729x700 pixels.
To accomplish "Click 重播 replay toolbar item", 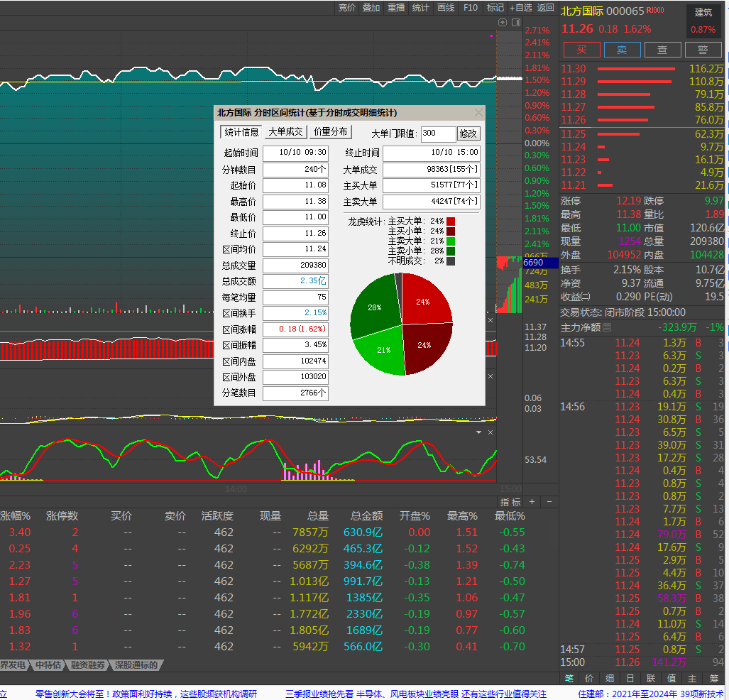I will (396, 7).
